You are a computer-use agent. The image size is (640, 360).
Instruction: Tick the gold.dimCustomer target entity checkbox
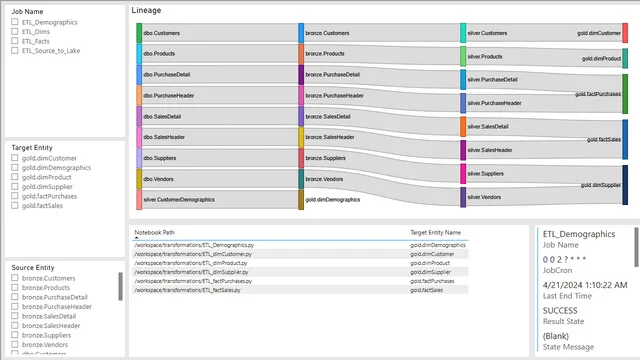pos(15,158)
